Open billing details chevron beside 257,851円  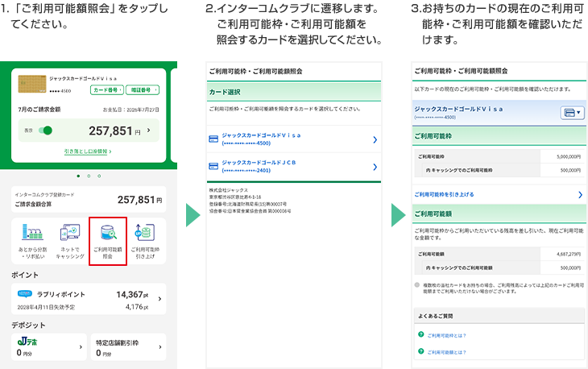tap(149, 131)
